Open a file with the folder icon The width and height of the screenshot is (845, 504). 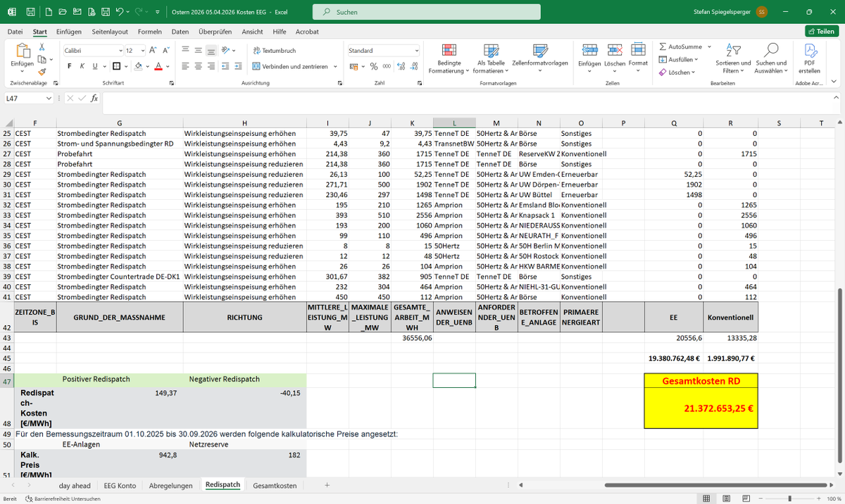coord(62,12)
